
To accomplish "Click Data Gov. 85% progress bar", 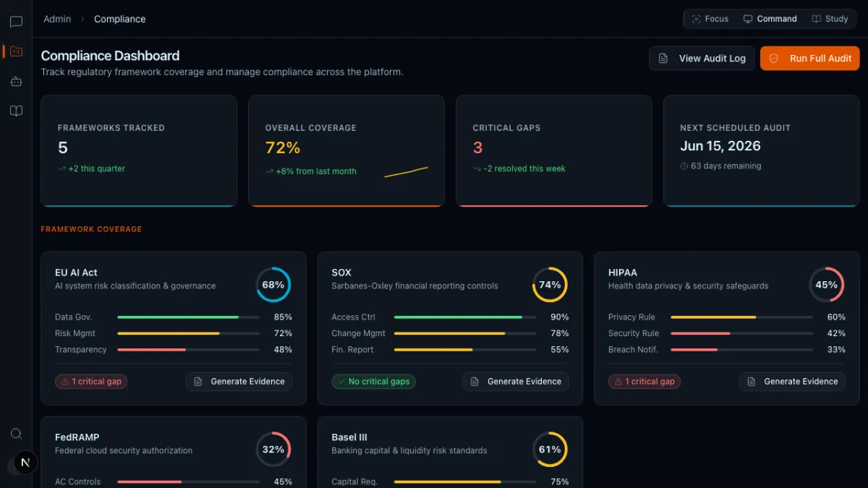I will (188, 317).
